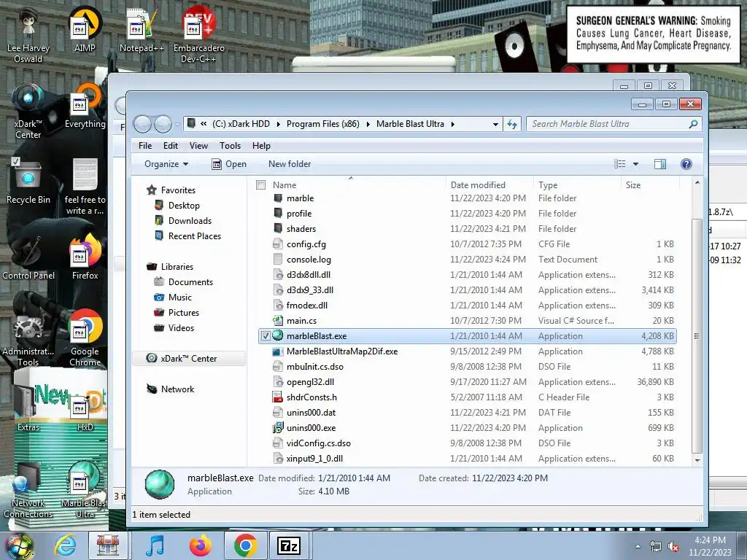Click the volume muted tray icon

click(673, 546)
